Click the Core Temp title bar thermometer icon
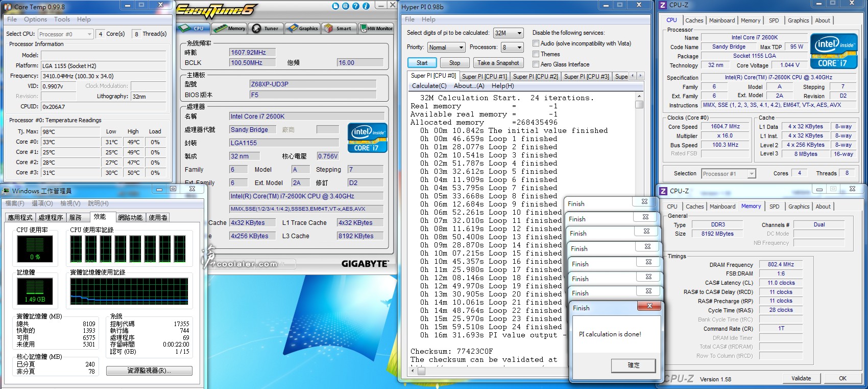The image size is (868, 389). click(x=8, y=7)
